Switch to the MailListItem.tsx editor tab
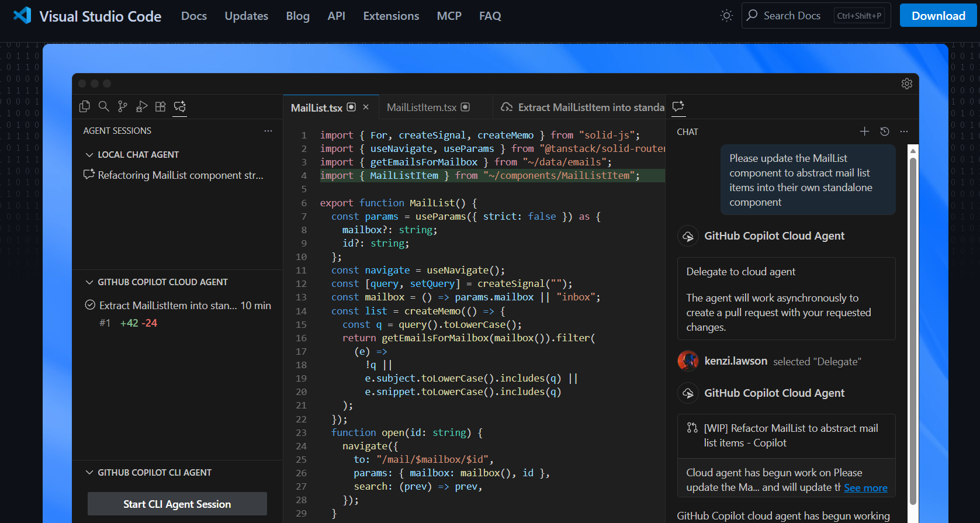The height and width of the screenshot is (523, 980). tap(435, 108)
